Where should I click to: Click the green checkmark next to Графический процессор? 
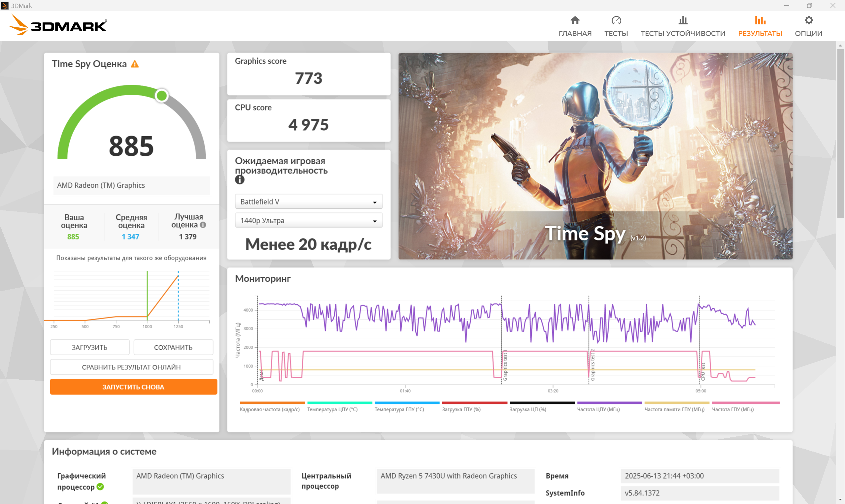point(100,487)
